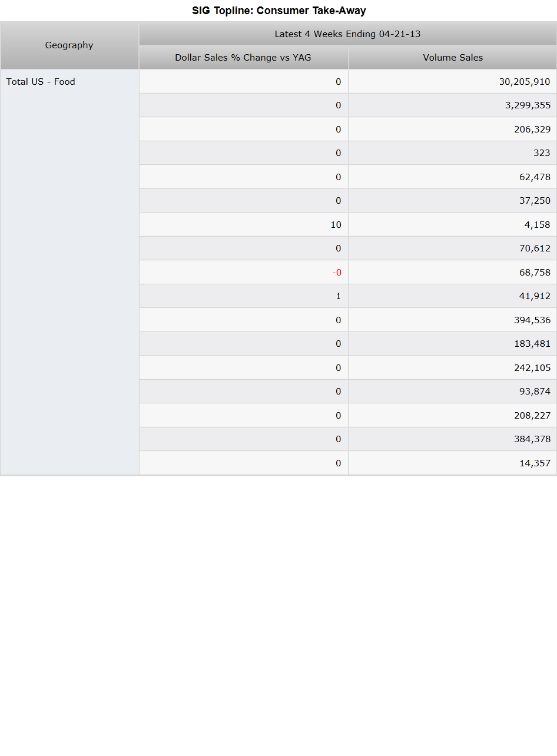Select the SIG Topline: Consumer Take-Away title

click(x=279, y=11)
